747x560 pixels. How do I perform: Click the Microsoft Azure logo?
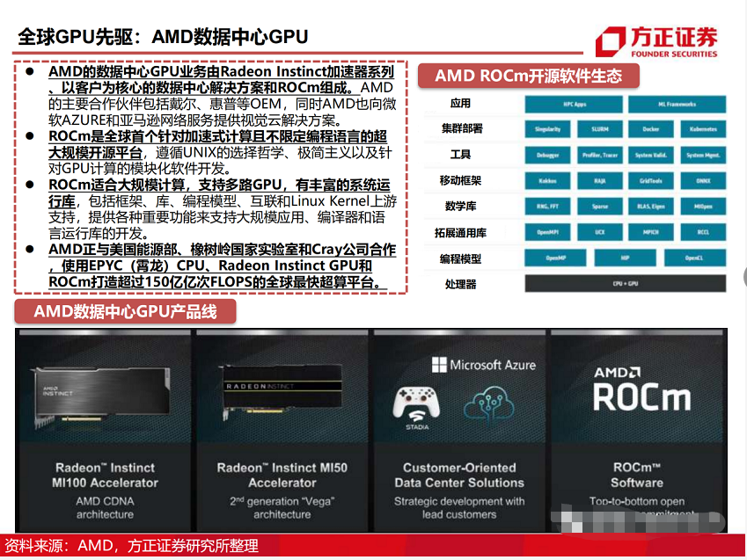tap(484, 365)
